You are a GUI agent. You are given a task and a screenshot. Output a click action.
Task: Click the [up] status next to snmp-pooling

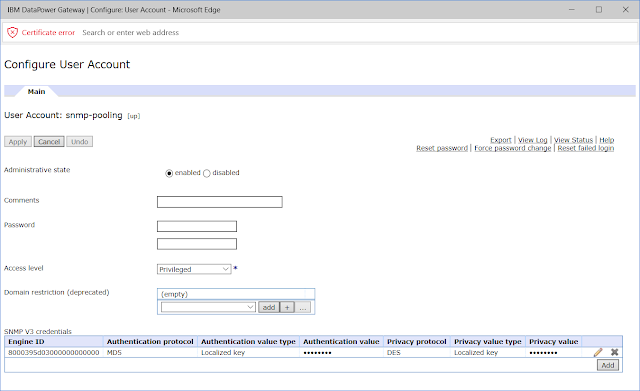pos(133,116)
